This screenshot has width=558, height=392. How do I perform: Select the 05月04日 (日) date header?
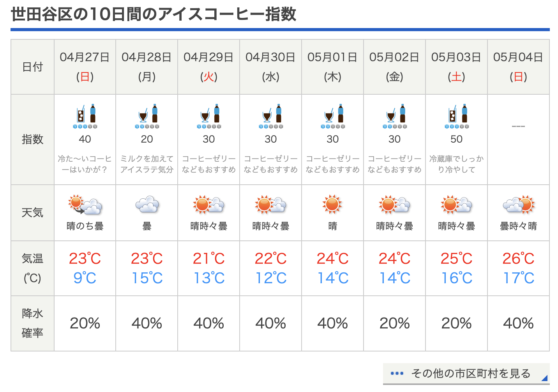pyautogui.click(x=518, y=67)
